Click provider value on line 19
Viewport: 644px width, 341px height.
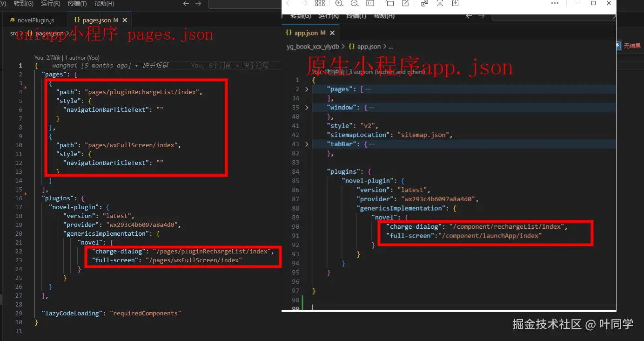click(x=143, y=225)
